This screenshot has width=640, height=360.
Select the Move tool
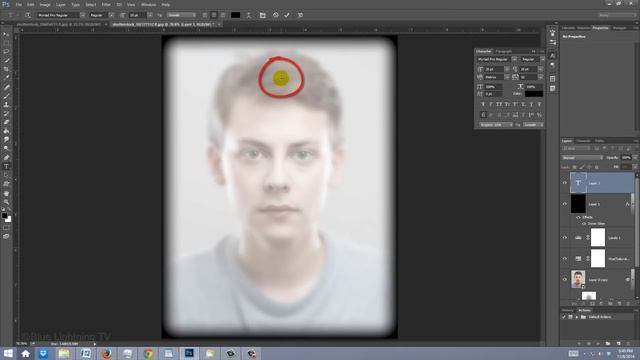[6, 34]
